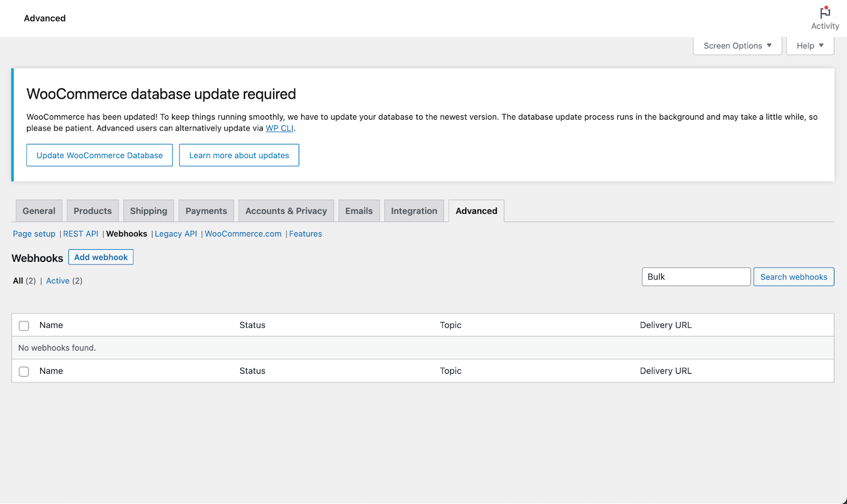Image resolution: width=847 pixels, height=504 pixels.
Task: Click Topic column header at top
Action: [x=450, y=325]
